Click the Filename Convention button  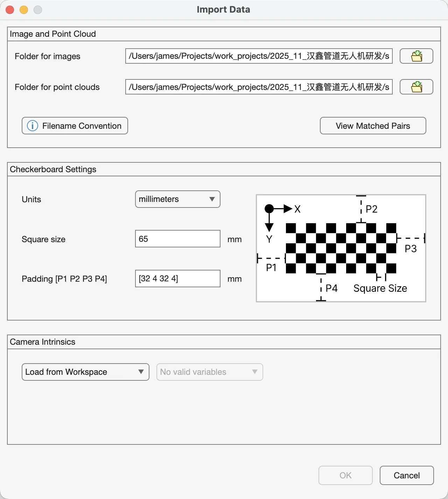(x=75, y=126)
